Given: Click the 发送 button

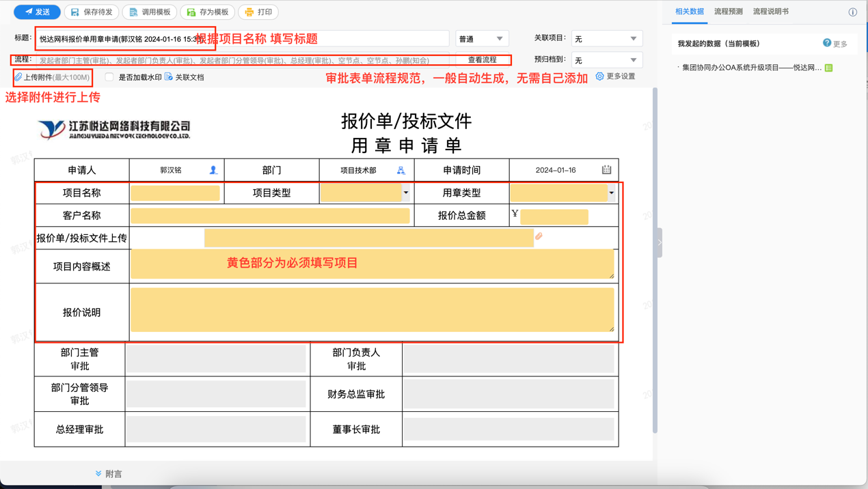Looking at the screenshot, I should tap(37, 12).
